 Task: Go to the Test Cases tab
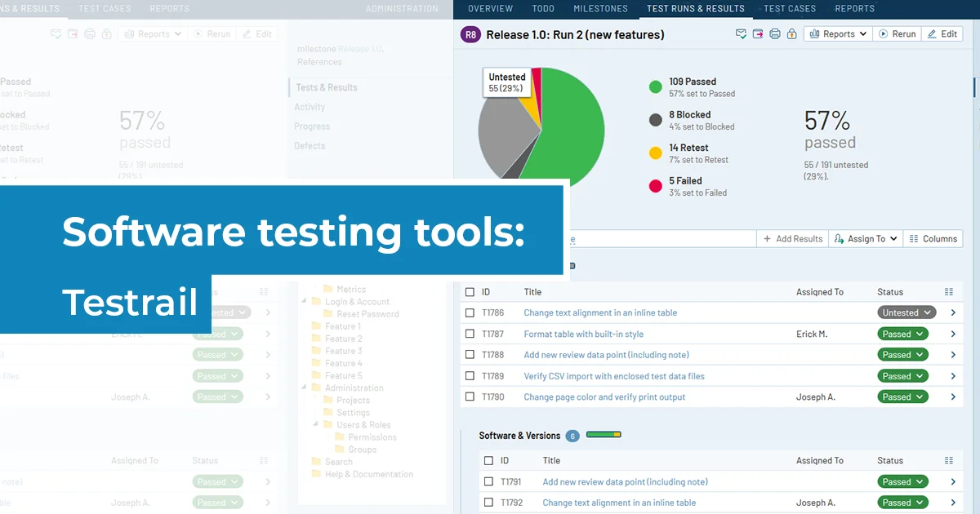pyautogui.click(x=789, y=9)
